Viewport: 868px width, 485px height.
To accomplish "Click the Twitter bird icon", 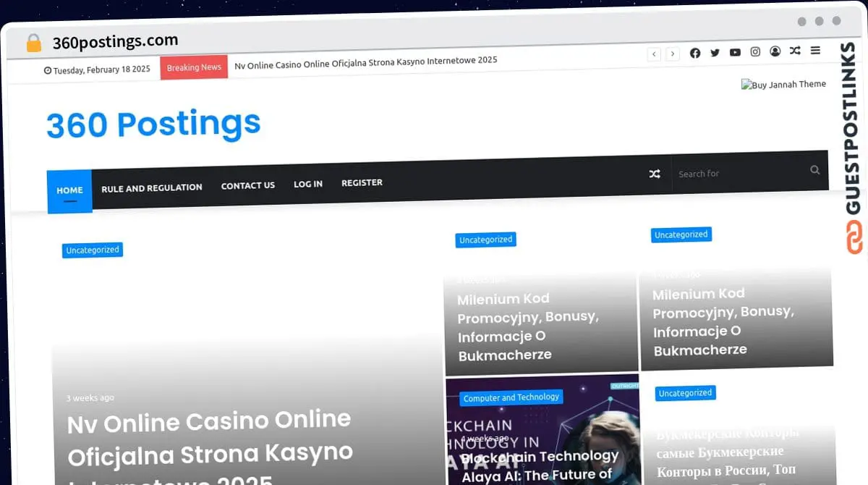I will coord(715,53).
